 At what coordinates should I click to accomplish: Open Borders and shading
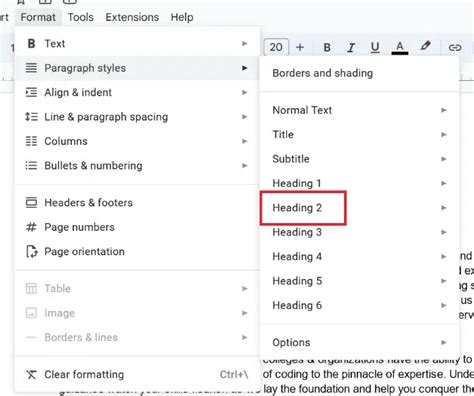(x=360, y=73)
